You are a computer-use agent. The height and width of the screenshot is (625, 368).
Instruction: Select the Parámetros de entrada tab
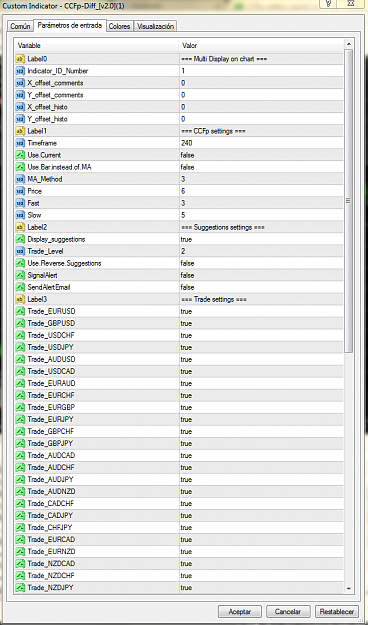[x=70, y=26]
